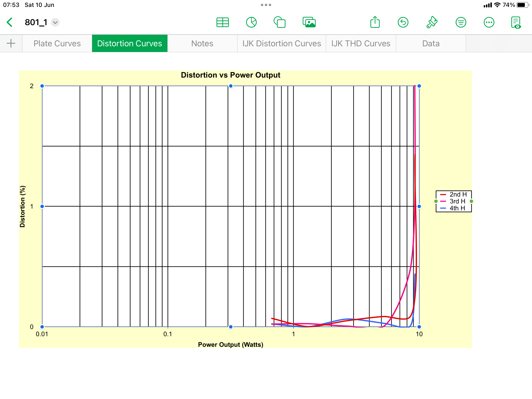Select the 3rd H legend entry

tap(453, 201)
